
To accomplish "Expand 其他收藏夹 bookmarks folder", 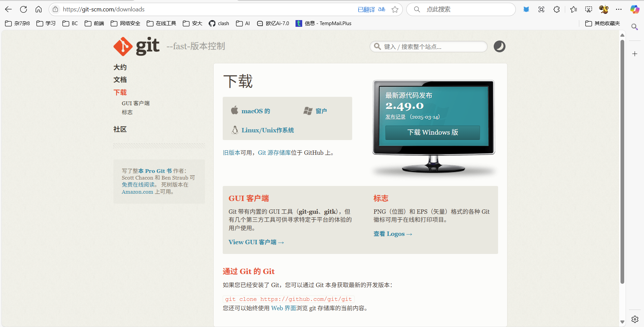I will pos(602,23).
